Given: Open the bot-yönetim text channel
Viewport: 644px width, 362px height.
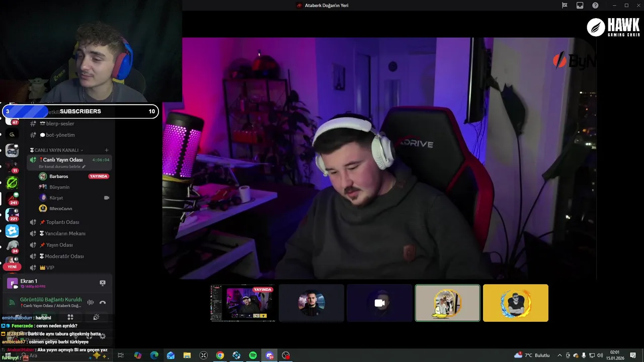Looking at the screenshot, I should pyautogui.click(x=69, y=135).
